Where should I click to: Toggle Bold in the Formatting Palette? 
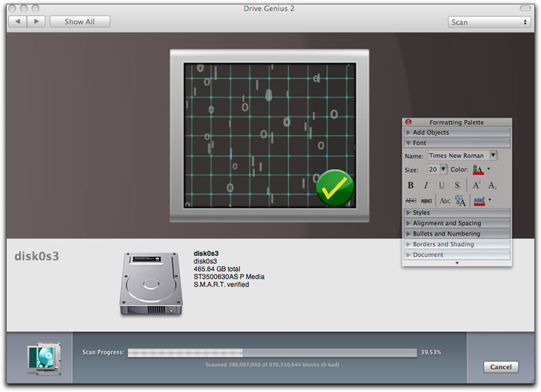(x=410, y=185)
